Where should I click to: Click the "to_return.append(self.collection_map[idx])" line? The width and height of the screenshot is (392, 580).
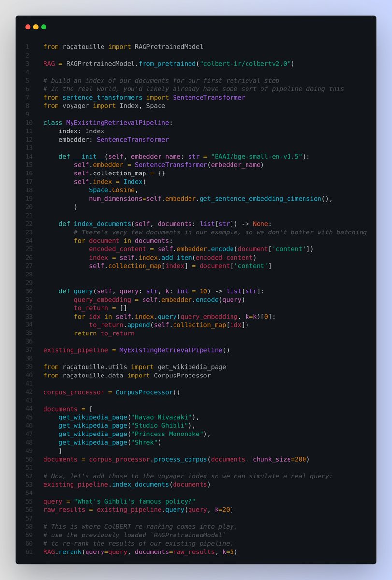click(x=169, y=325)
